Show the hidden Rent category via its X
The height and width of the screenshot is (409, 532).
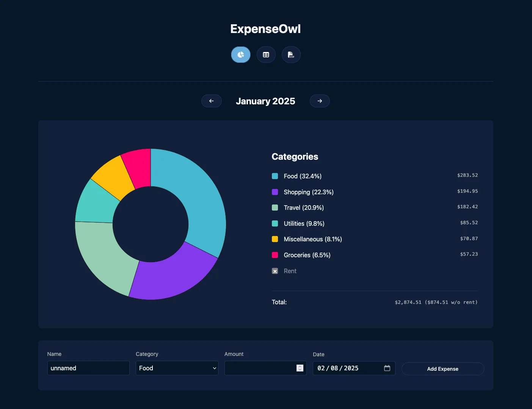pyautogui.click(x=275, y=271)
